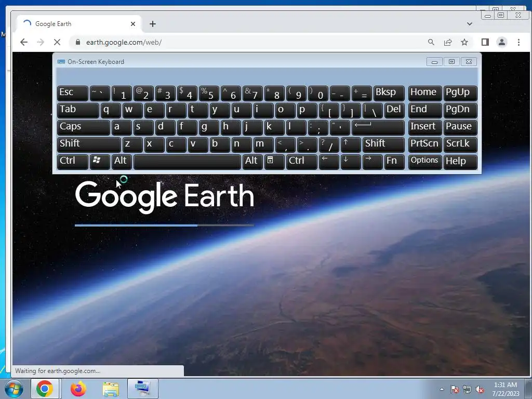The image size is (532, 399).
Task: Tap the right arrow key
Action: click(372, 162)
